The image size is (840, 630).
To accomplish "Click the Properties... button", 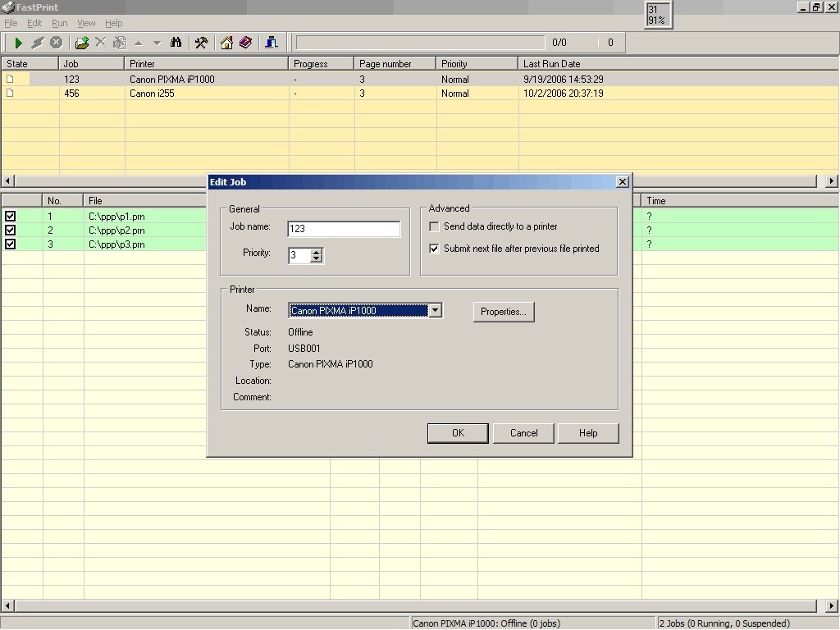I will (x=504, y=312).
